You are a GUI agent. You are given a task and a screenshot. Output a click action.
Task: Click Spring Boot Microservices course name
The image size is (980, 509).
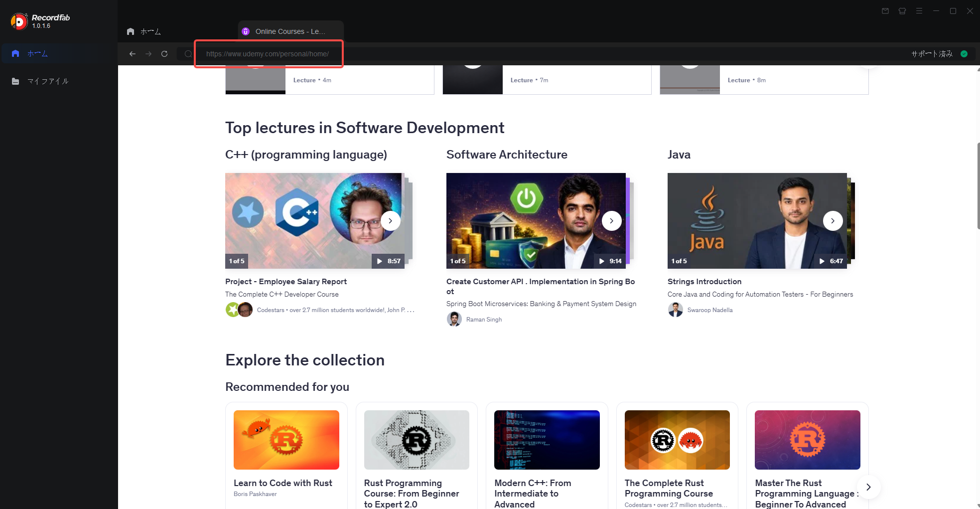(541, 304)
